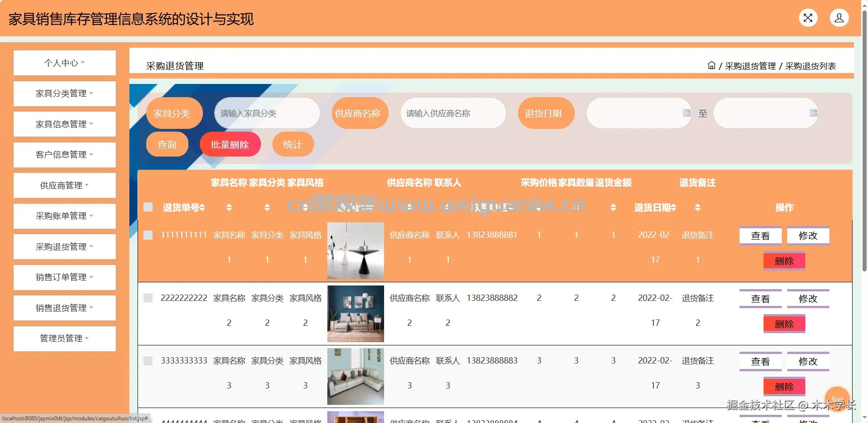Click the sort arrows under 退货金额
Screen dimensions: 868x423
point(613,207)
